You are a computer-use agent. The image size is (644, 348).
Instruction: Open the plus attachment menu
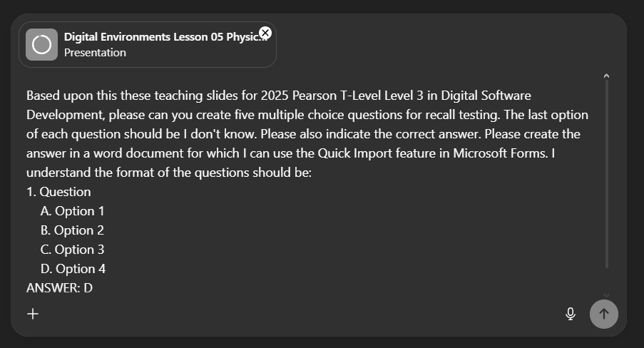point(32,313)
